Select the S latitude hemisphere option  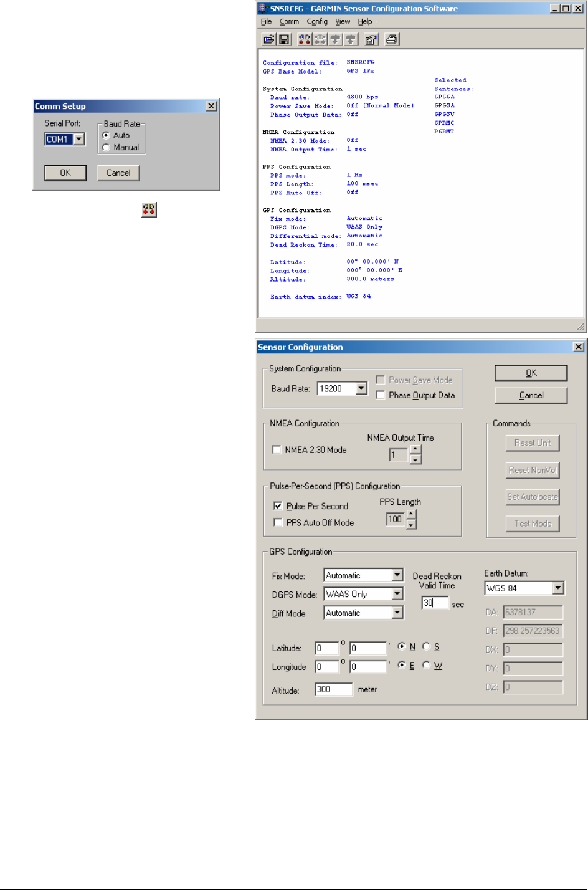coord(427,646)
